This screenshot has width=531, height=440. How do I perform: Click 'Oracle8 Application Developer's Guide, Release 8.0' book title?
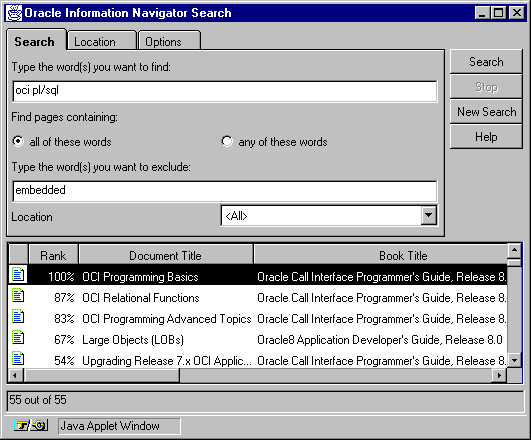pyautogui.click(x=380, y=340)
